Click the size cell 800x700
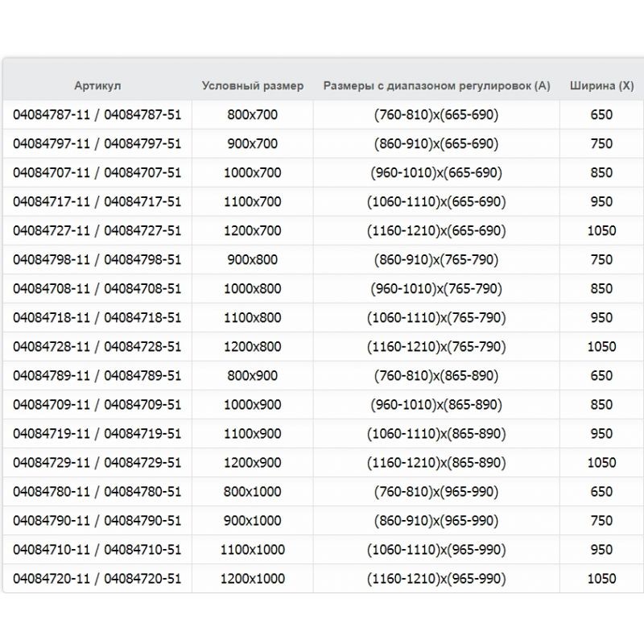 253,114
